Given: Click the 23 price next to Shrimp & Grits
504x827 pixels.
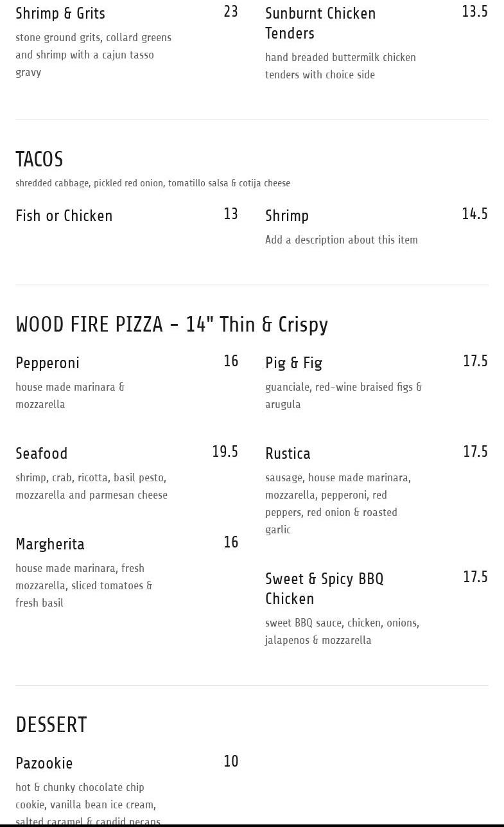Looking at the screenshot, I should click(x=230, y=12).
